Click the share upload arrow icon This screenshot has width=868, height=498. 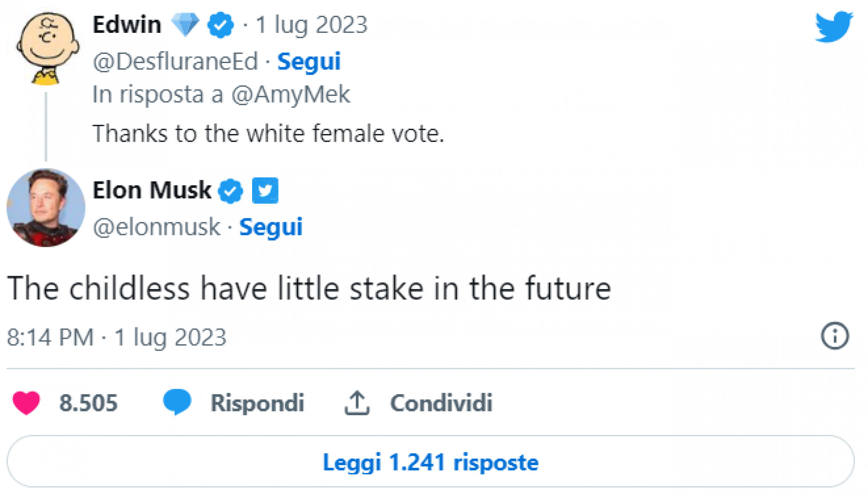(357, 402)
